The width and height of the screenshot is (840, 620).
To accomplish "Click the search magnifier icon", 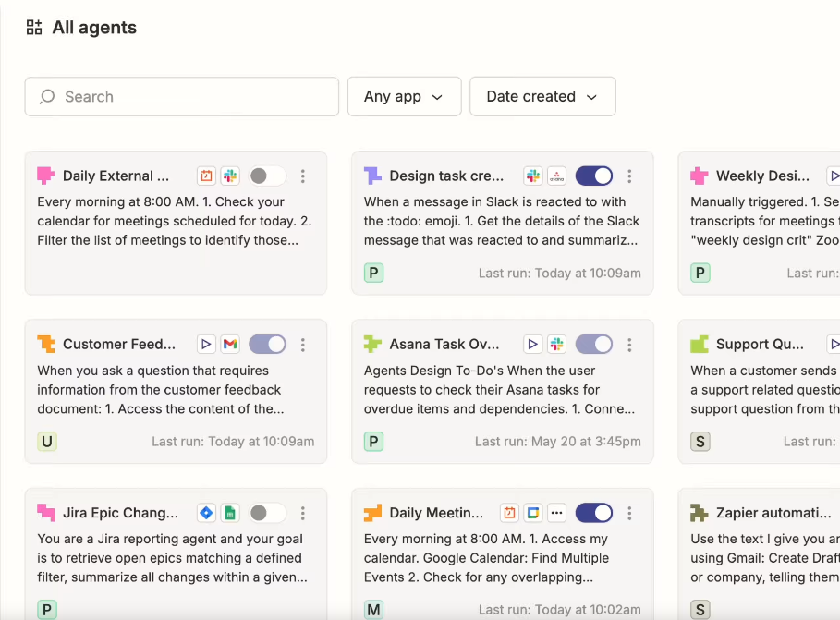I will click(x=47, y=96).
